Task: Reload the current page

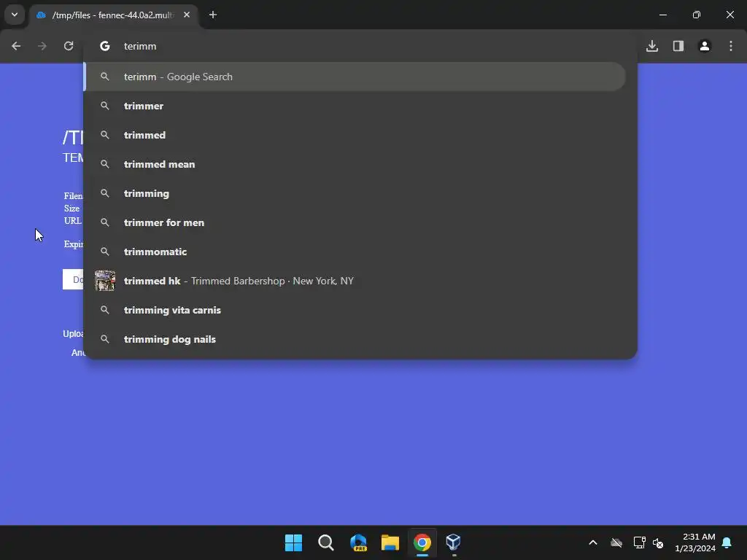Action: point(69,46)
